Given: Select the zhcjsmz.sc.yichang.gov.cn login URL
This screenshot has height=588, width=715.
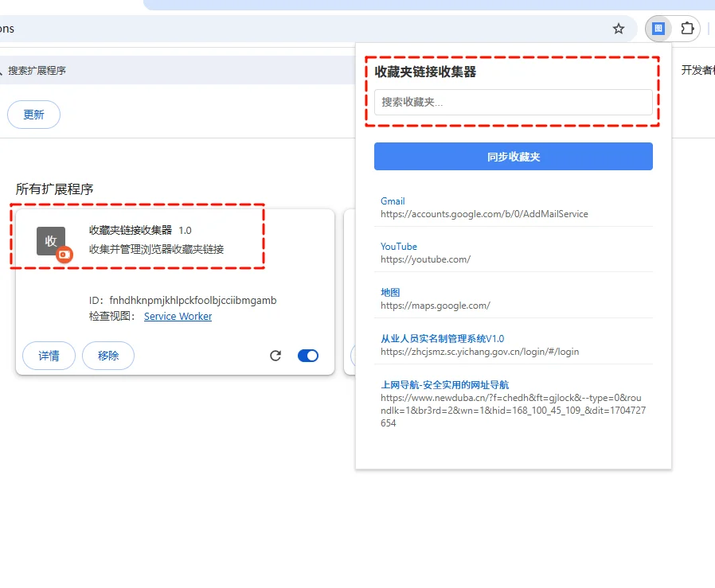Looking at the screenshot, I should tap(479, 352).
